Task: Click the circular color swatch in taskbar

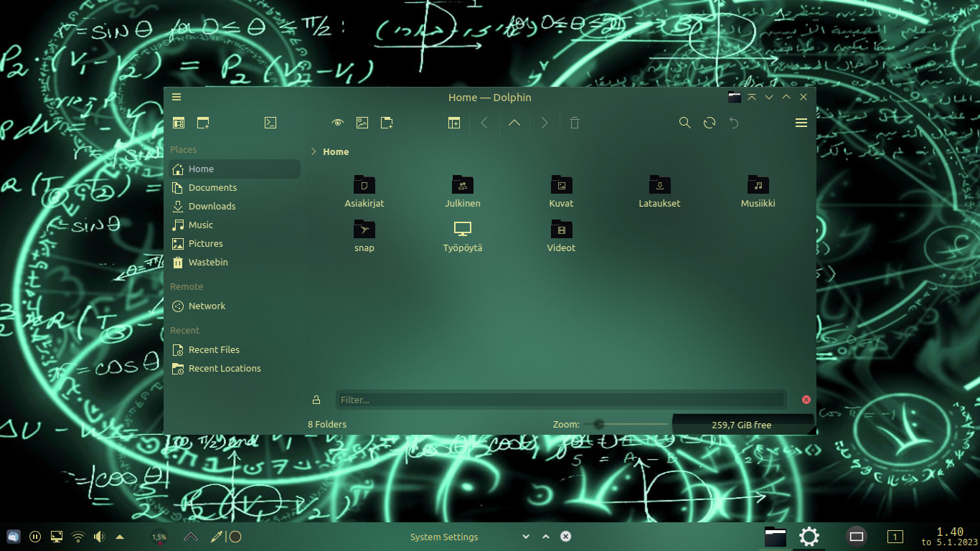Action: point(235,537)
